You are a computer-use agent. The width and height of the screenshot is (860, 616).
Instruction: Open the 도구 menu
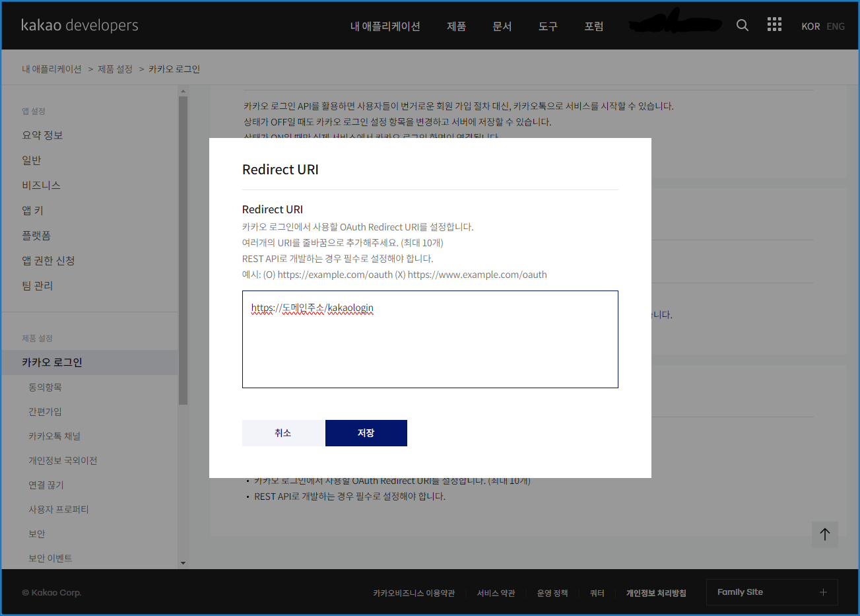(548, 26)
